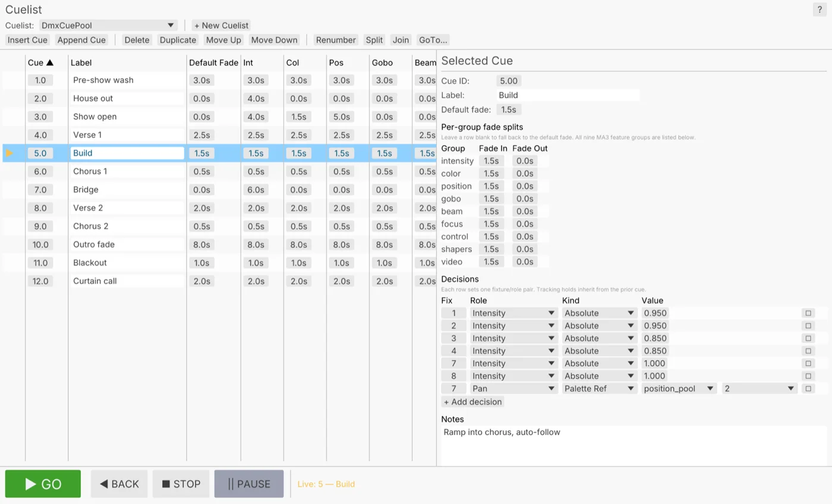Viewport: 832px width, 504px height.
Task: Open the Kind dropdown for fixture 8
Action: [x=600, y=376]
